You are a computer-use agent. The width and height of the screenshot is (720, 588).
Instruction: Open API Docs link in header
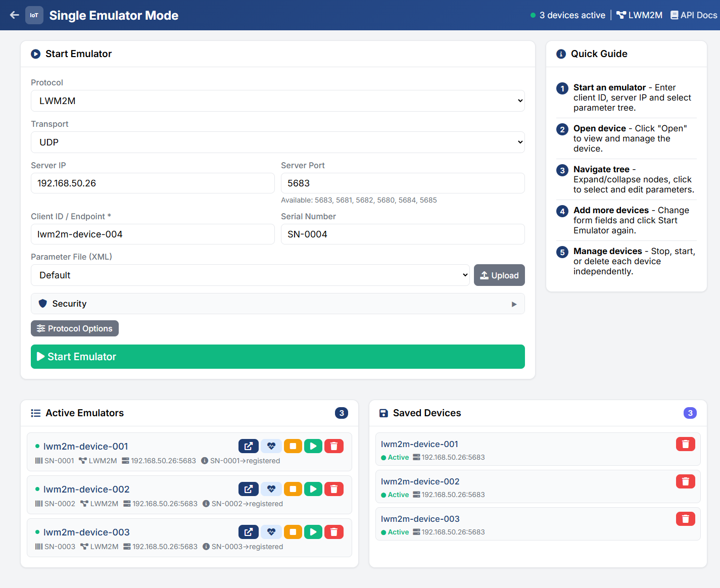[694, 15]
